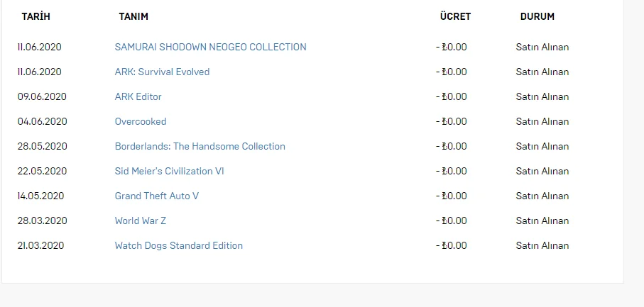Select the 22.05.2020 date entry
The width and height of the screenshot is (644, 307).
click(x=43, y=171)
